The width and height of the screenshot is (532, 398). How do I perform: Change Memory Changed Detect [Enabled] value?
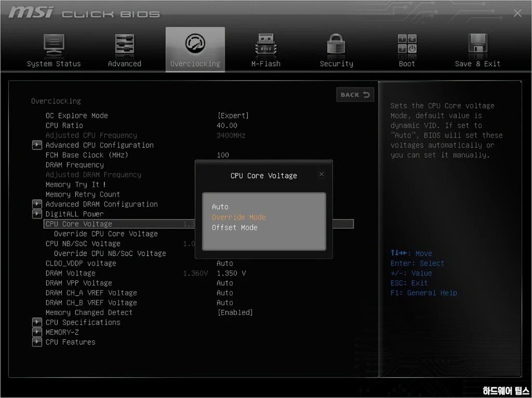235,312
